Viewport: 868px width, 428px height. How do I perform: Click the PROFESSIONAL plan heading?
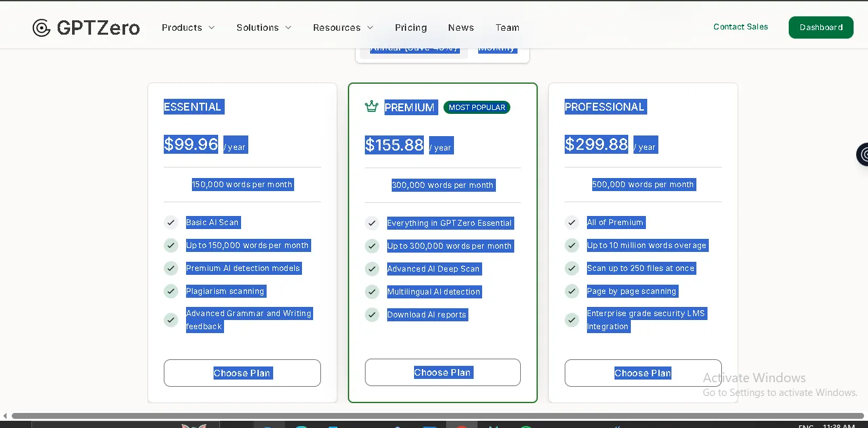pyautogui.click(x=605, y=107)
